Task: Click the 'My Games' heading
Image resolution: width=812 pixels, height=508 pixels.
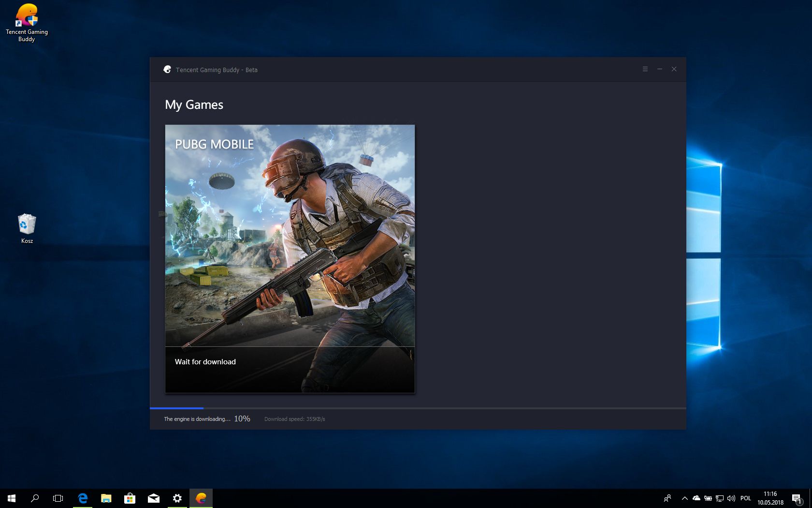Action: click(x=194, y=105)
